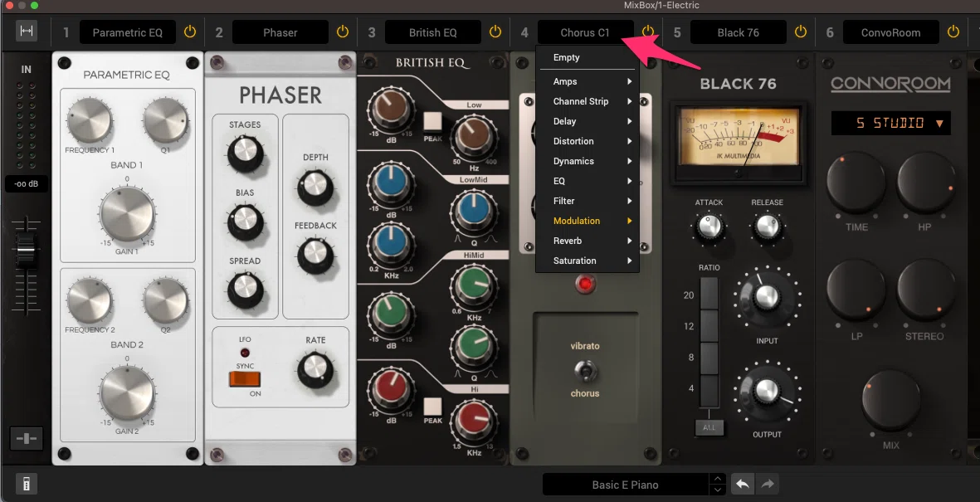
Task: Expand the Dynamics submenu
Action: 588,161
